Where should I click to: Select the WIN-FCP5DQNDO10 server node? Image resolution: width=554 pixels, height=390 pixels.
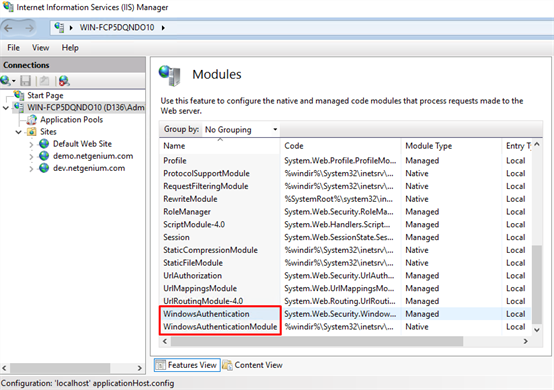click(86, 107)
